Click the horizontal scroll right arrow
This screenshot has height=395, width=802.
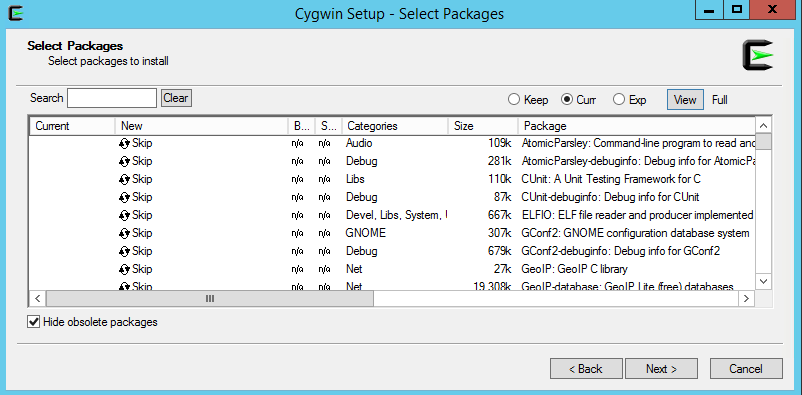(x=747, y=298)
